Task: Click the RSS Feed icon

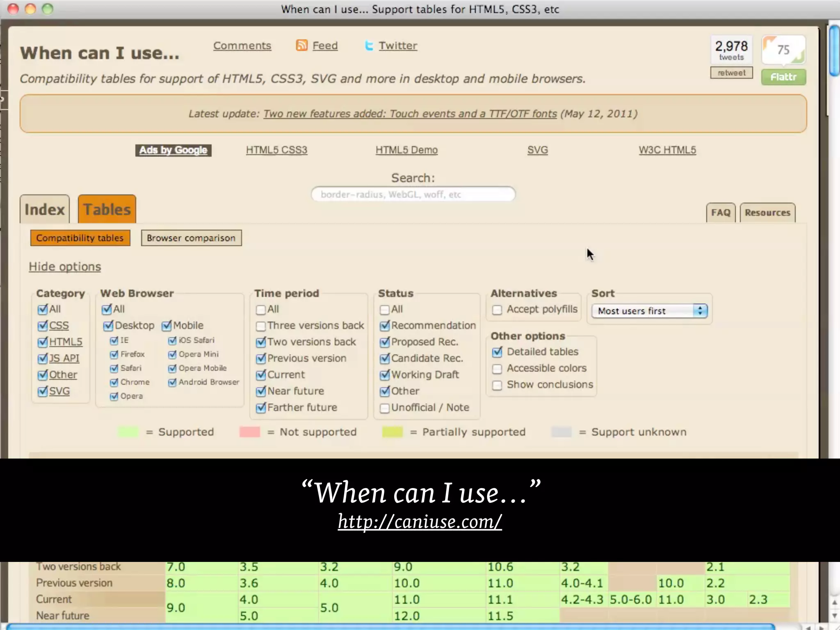Action: (301, 45)
